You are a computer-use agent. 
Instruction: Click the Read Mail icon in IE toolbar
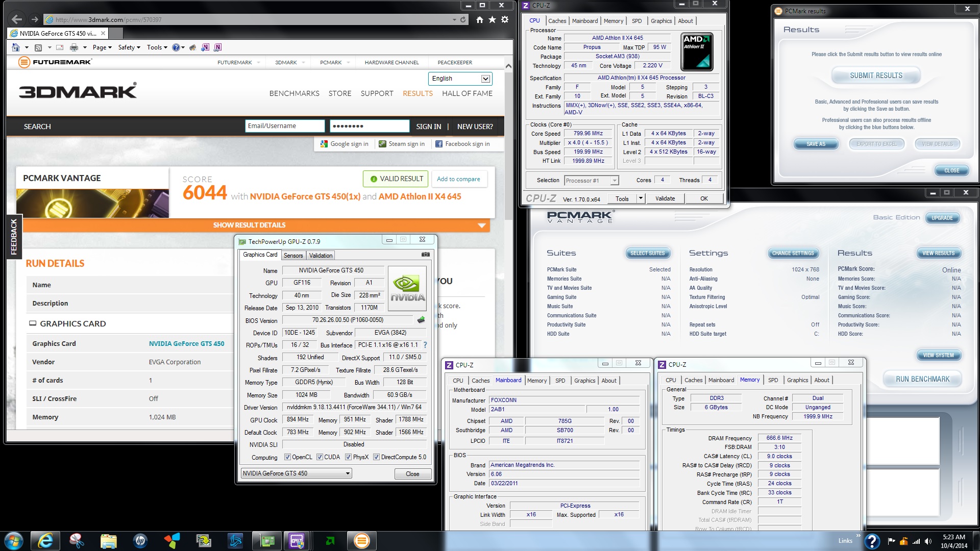[x=60, y=47]
